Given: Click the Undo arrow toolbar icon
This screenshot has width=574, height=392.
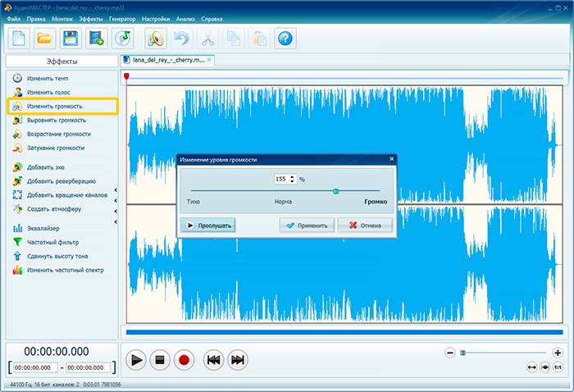Looking at the screenshot, I should [x=181, y=39].
